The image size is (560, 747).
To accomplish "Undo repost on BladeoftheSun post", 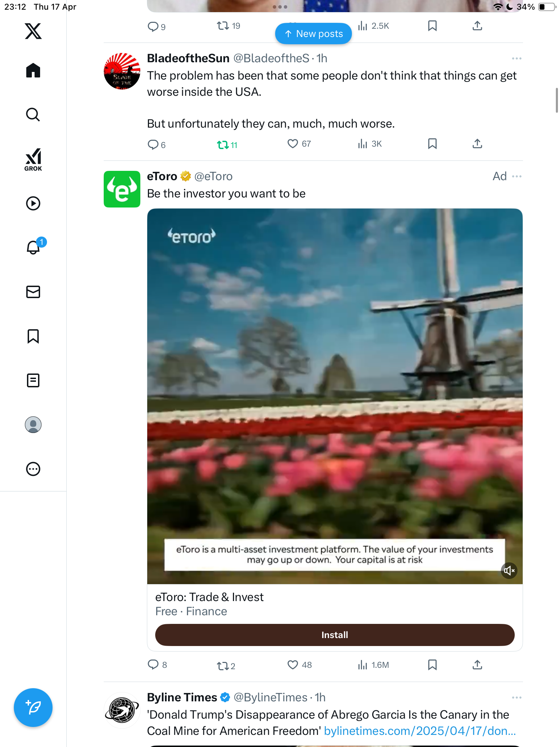I will (227, 145).
